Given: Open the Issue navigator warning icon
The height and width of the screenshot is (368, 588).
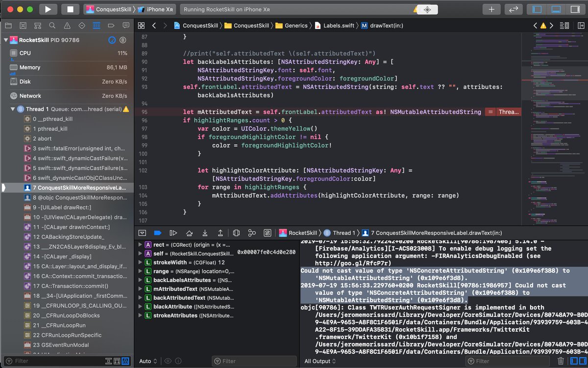Looking at the screenshot, I should pyautogui.click(x=67, y=25).
